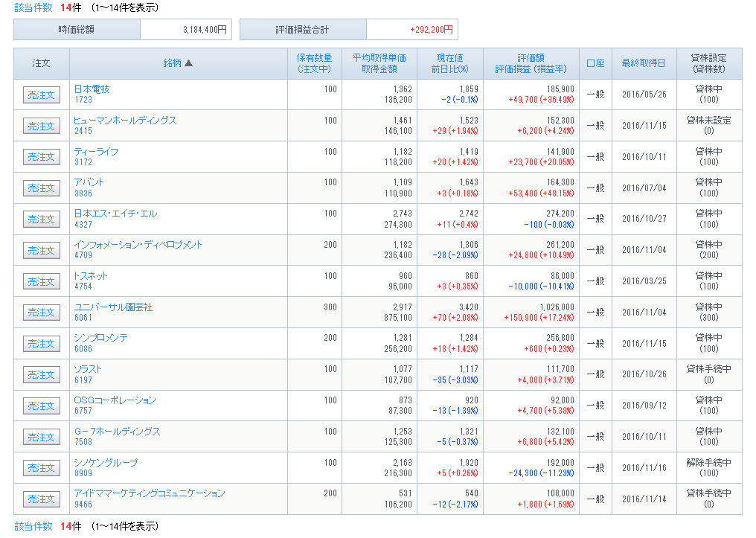Click the 注文 column header

41,63
